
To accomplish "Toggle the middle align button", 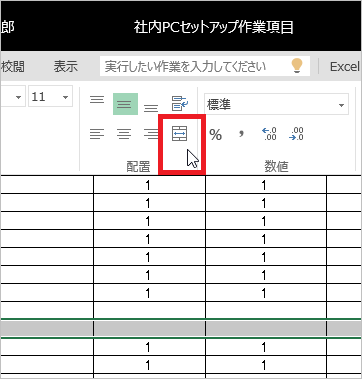I will pos(125,104).
